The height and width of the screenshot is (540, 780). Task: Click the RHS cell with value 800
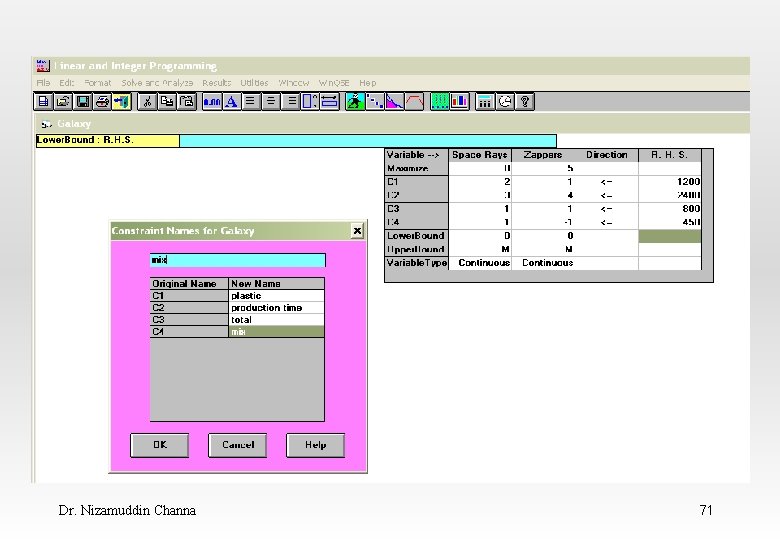tap(670, 209)
